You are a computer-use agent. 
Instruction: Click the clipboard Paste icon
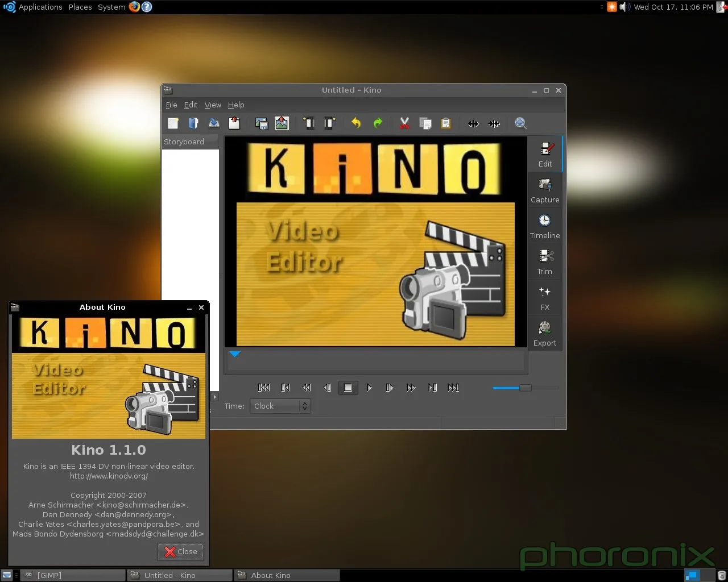(446, 123)
